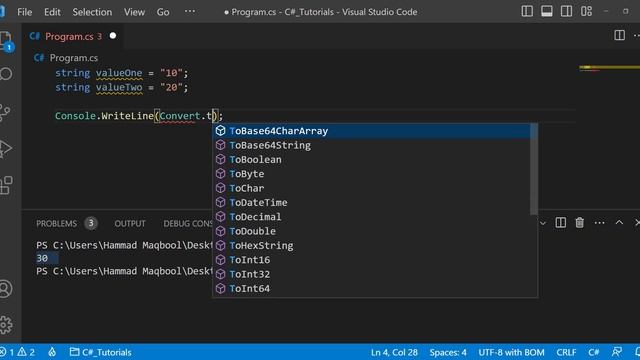Click Program.cs breadcrumb
Viewport: 640px width, 360px height.
click(73, 58)
